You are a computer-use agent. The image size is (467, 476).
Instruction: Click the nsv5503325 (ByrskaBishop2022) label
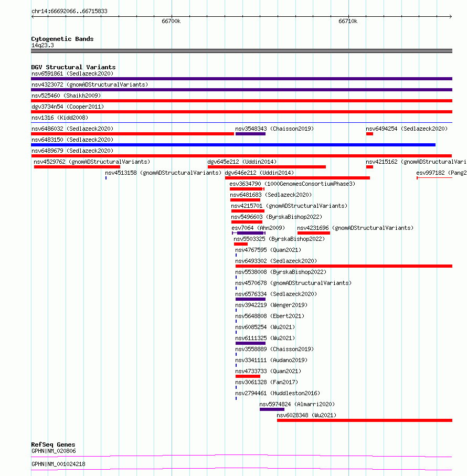click(x=279, y=239)
